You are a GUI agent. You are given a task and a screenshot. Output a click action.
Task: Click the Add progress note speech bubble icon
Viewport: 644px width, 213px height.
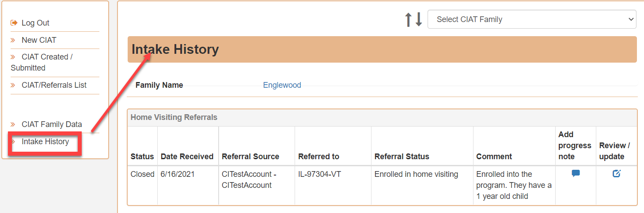tap(576, 174)
